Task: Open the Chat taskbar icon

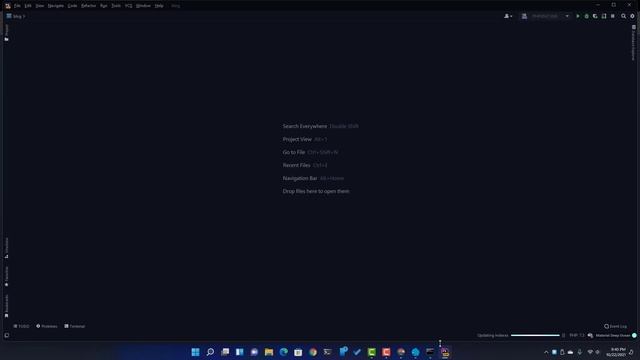Action: [254, 352]
